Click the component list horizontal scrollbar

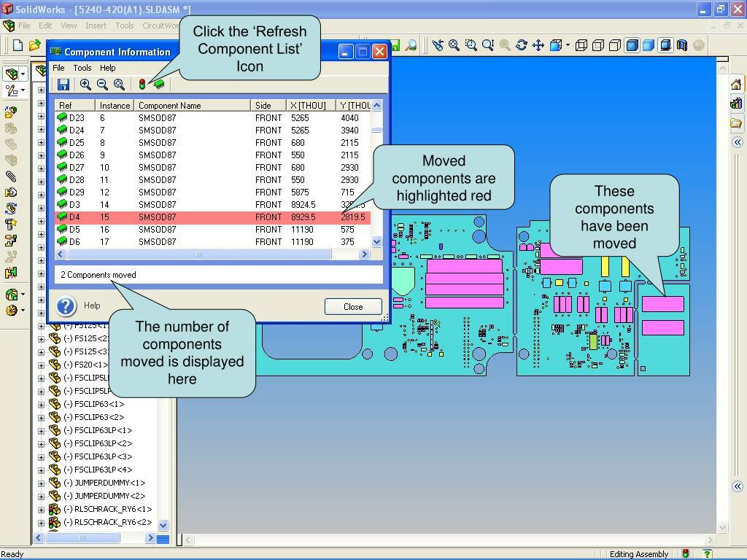[x=198, y=254]
